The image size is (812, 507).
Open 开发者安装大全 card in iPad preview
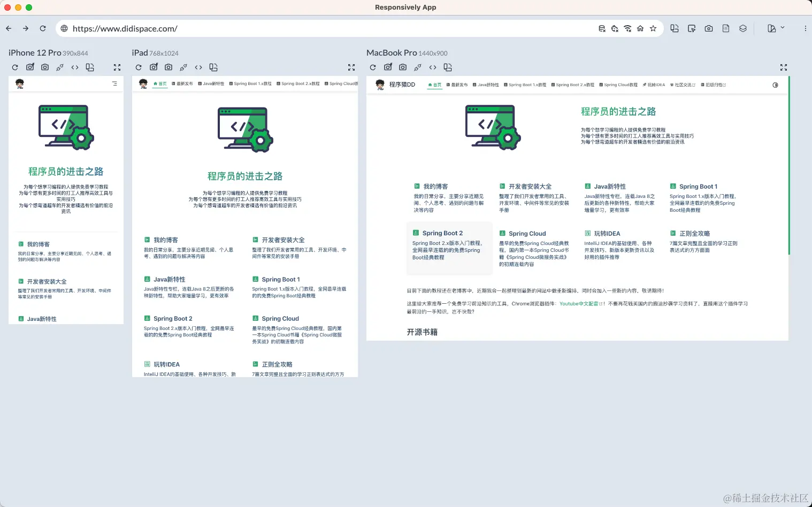pos(300,248)
